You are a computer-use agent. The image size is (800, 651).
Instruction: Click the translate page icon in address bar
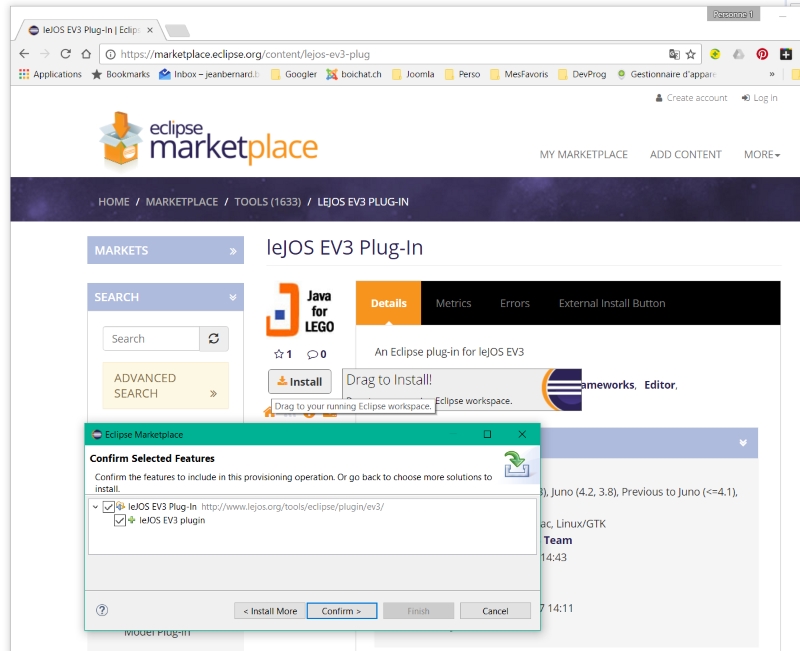click(674, 54)
